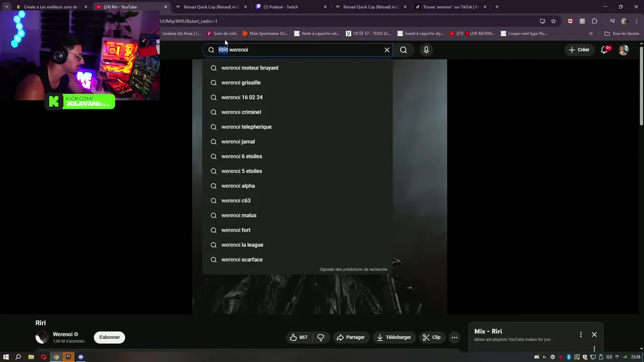The image size is (644, 362).
Task: Click the S'abonner subscribe button
Action: pos(109,337)
